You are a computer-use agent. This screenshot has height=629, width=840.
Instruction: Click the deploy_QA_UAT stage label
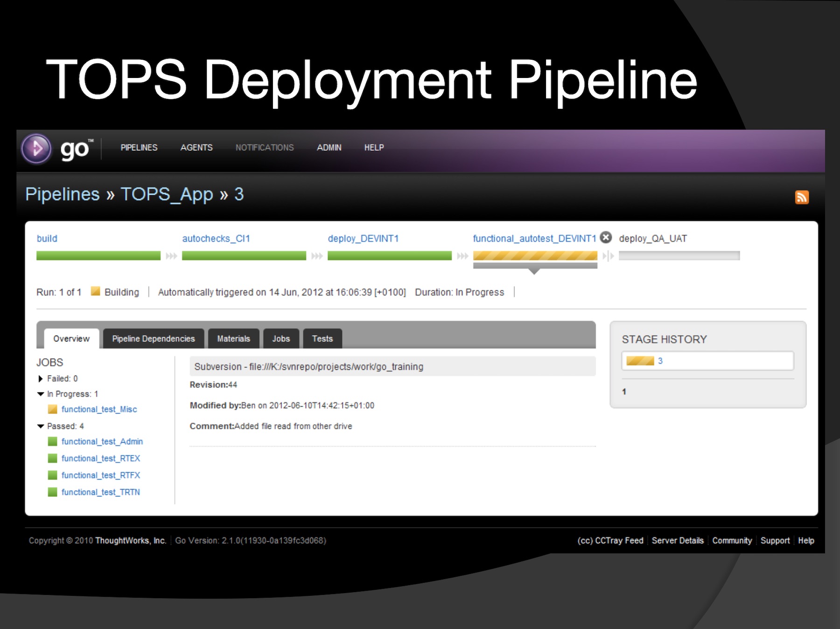coord(653,239)
